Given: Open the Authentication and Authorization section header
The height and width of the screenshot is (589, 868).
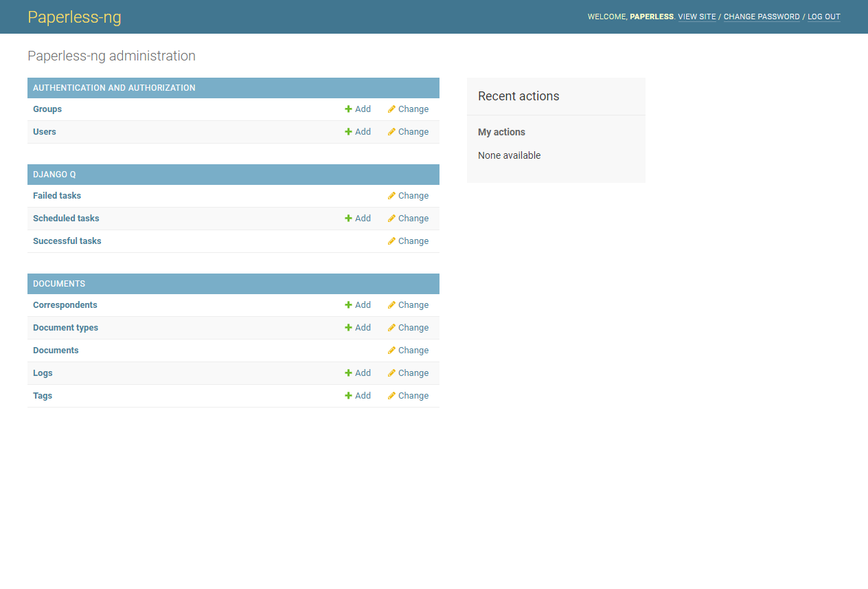Looking at the screenshot, I should coord(114,88).
